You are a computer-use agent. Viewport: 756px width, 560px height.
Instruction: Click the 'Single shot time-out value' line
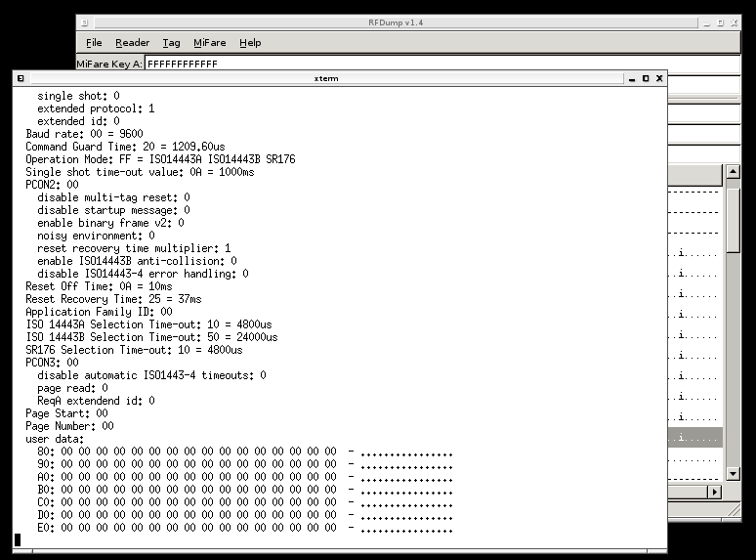pyautogui.click(x=140, y=172)
